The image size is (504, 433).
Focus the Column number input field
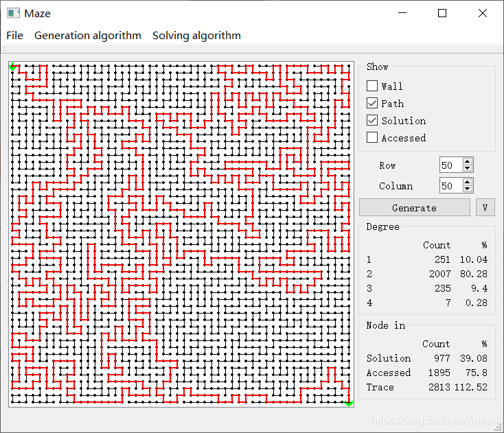click(451, 186)
